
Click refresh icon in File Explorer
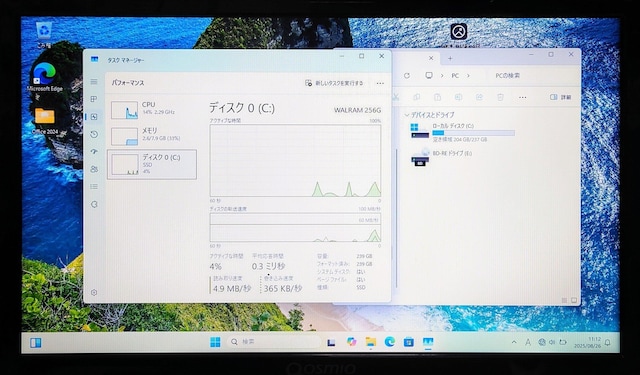(x=407, y=75)
